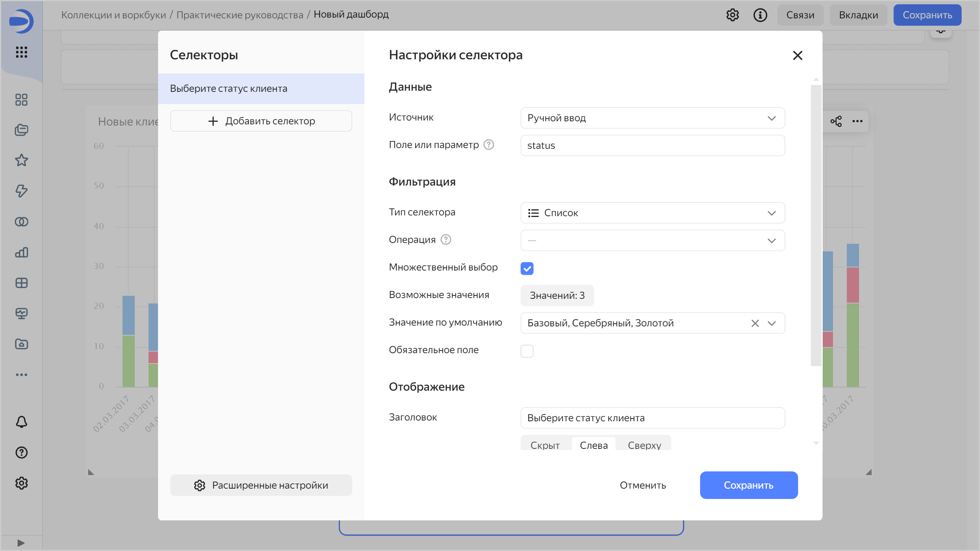The width and height of the screenshot is (980, 551).
Task: Click the notifications bell icon
Action: [x=21, y=422]
